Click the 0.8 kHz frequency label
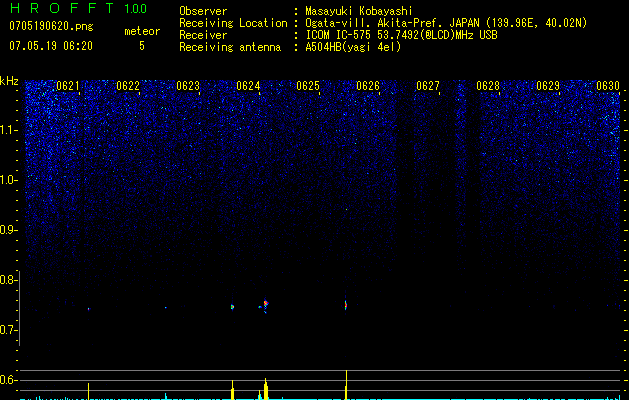Screen dimensions: 629x400 (x=8, y=280)
